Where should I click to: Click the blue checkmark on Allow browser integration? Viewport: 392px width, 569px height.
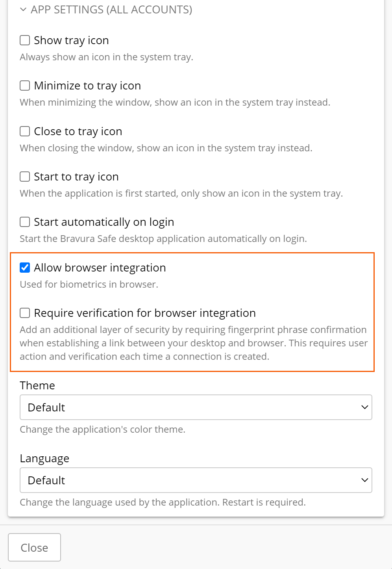click(24, 268)
